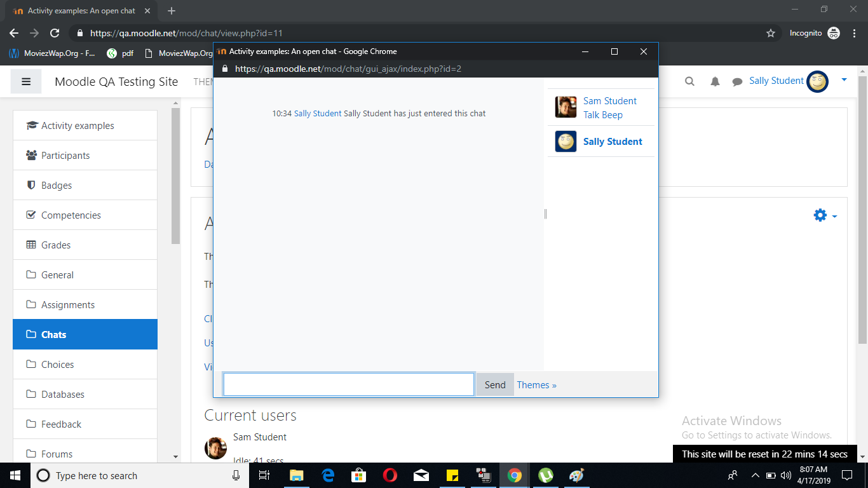Viewport: 868px width, 488px height.
Task: Launch Opera browser from taskbar
Action: point(390,475)
